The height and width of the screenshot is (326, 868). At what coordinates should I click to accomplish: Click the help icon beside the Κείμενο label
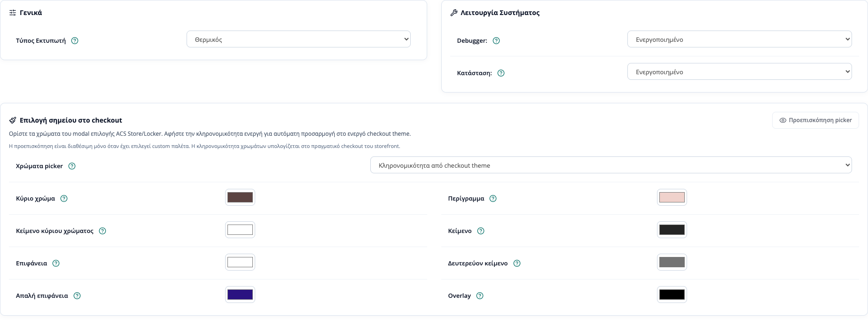tap(481, 231)
